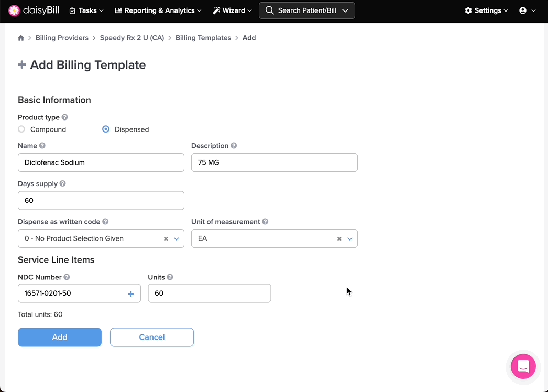Image resolution: width=548 pixels, height=392 pixels.
Task: Click the Days supply input field
Action: coord(101,200)
